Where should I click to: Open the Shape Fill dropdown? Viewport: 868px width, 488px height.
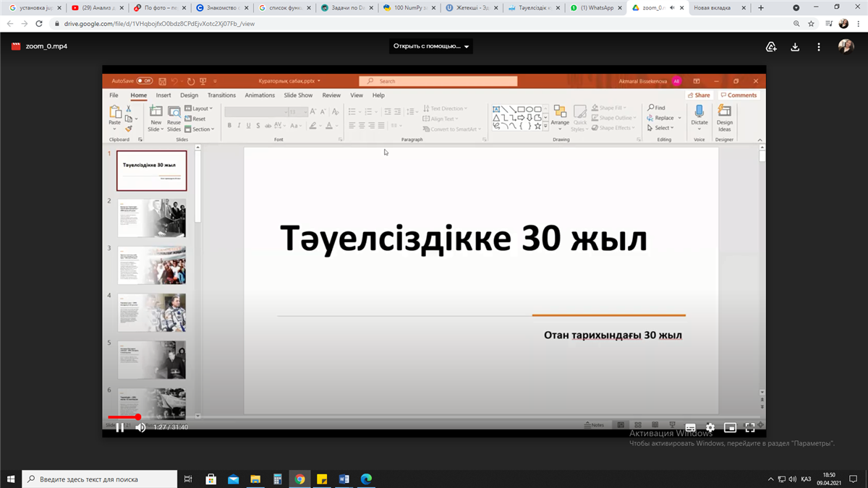pyautogui.click(x=610, y=108)
